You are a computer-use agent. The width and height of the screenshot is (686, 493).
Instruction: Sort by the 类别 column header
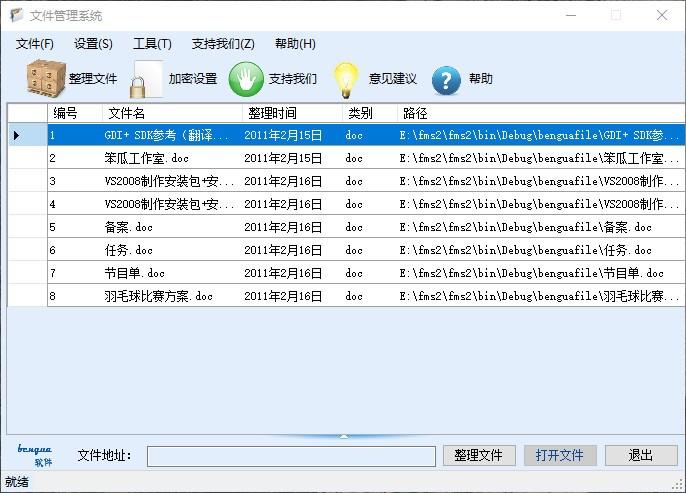[x=370, y=113]
